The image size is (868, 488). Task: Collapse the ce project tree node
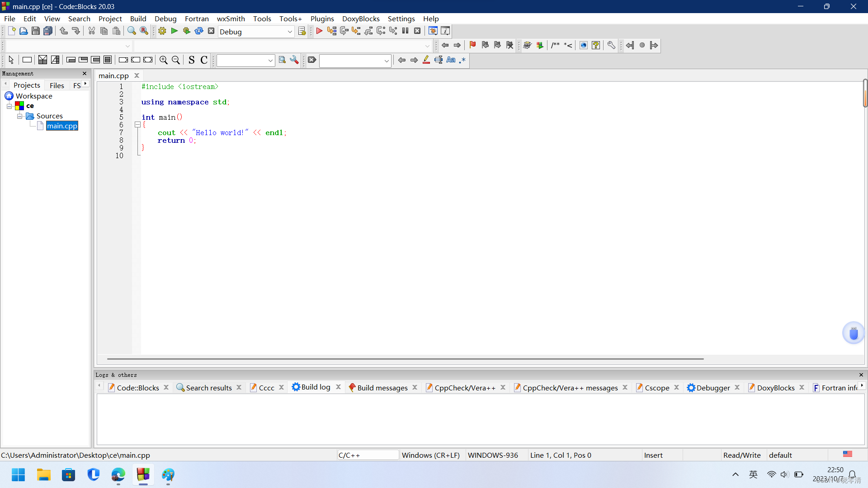point(9,106)
